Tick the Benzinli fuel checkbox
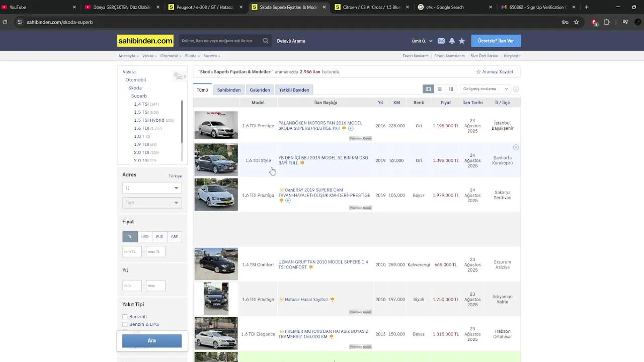 coord(125,317)
